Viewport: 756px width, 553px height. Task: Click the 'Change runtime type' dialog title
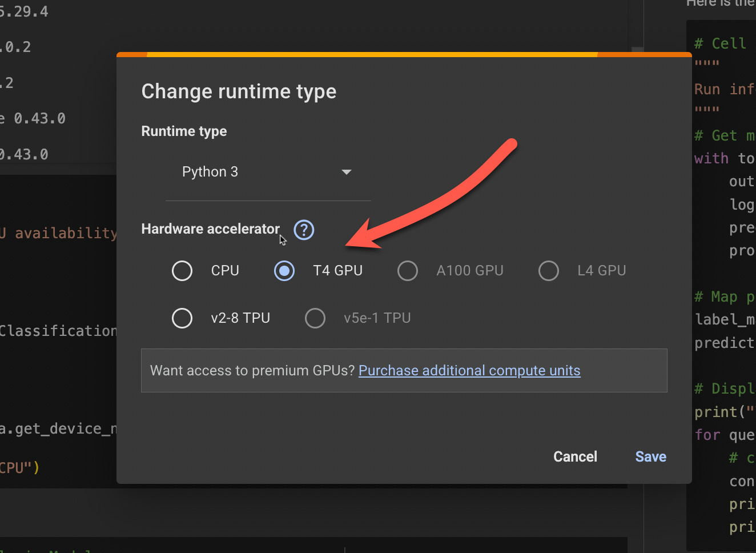click(239, 91)
